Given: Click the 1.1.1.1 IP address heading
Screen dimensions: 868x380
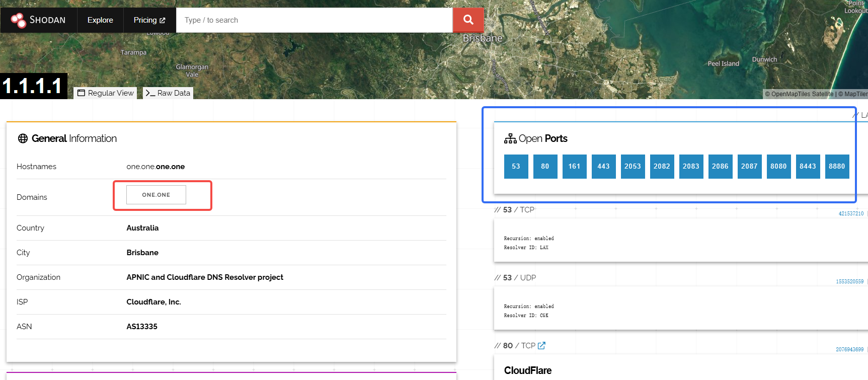Looking at the screenshot, I should coord(33,86).
